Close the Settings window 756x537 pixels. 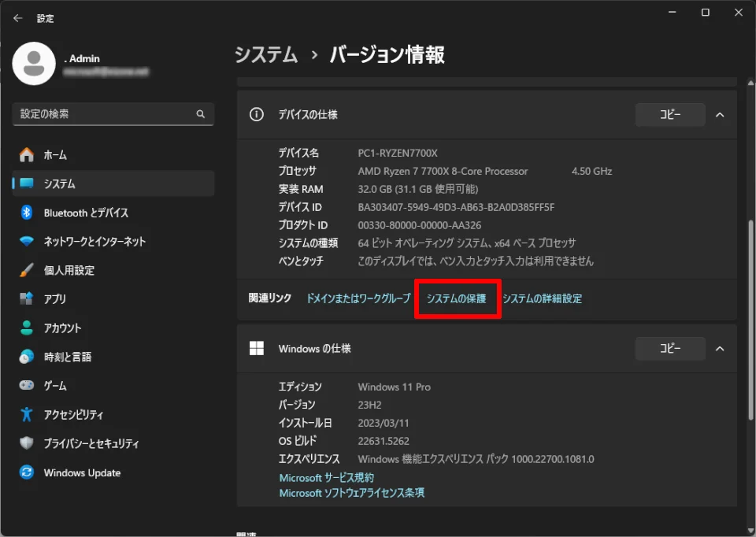(x=738, y=12)
